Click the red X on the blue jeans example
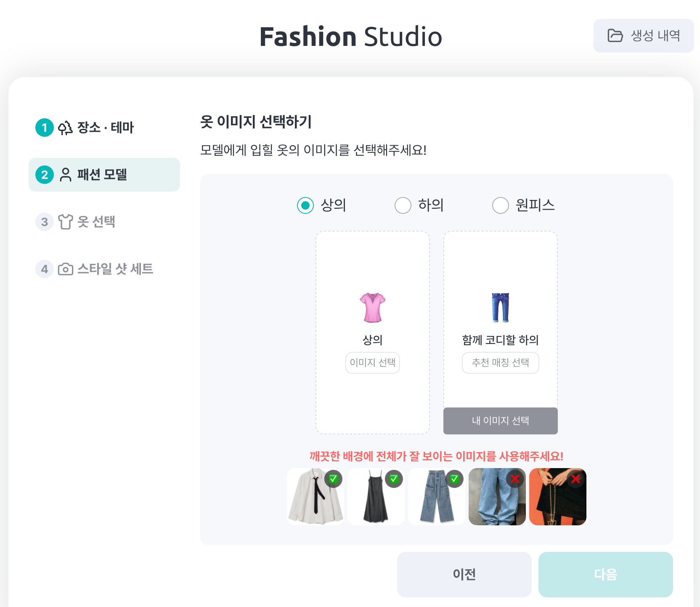The height and width of the screenshot is (607, 700). tap(515, 479)
